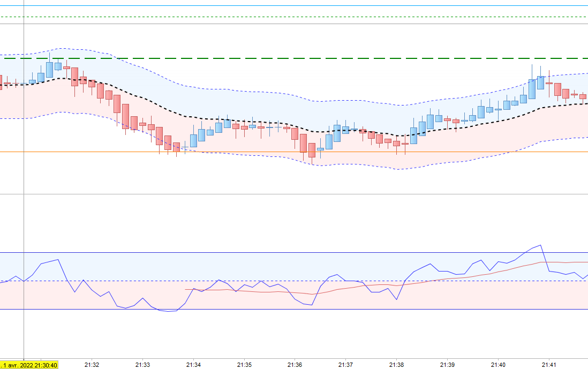Click the 21:41 time axis label
The width and height of the screenshot is (588, 369).
tap(548, 365)
